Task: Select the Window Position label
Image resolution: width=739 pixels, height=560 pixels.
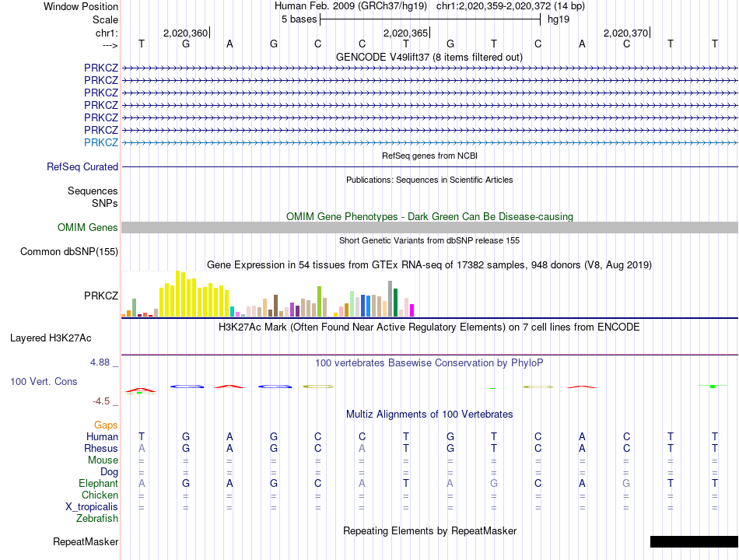Action: (x=81, y=6)
